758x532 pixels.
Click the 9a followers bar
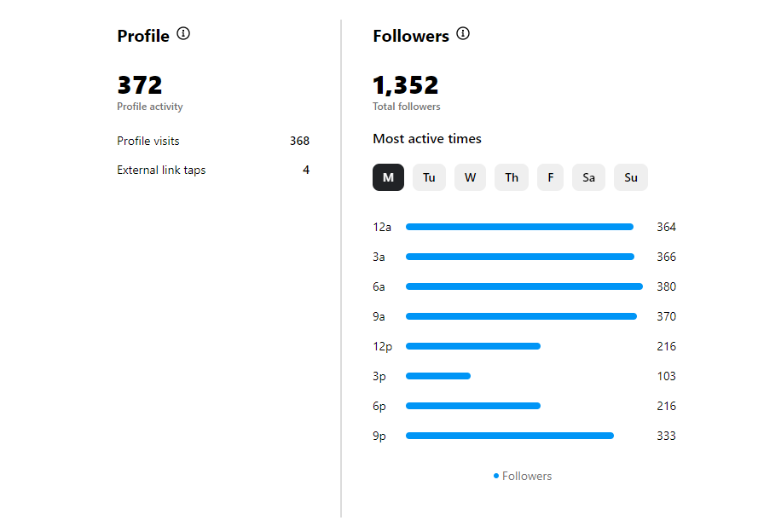(521, 316)
